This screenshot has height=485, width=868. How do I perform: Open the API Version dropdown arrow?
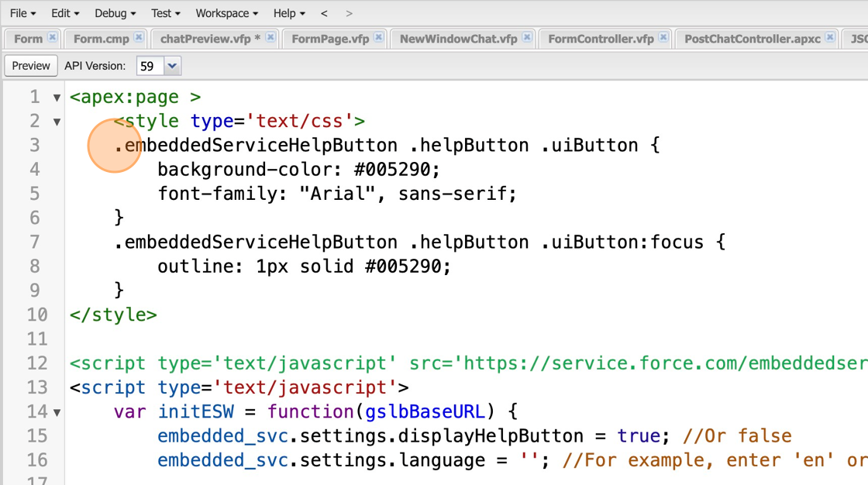[x=172, y=66]
